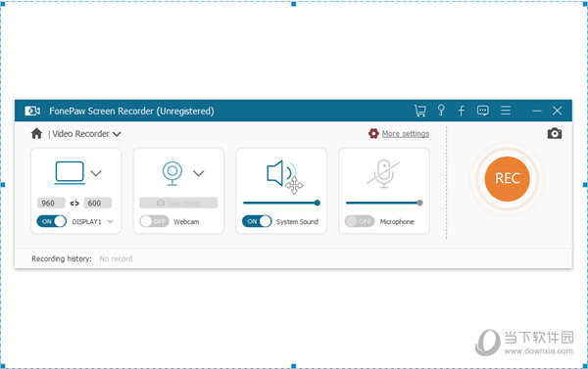Click the aspect ratio lock link icon
The height and width of the screenshot is (369, 588).
(74, 203)
